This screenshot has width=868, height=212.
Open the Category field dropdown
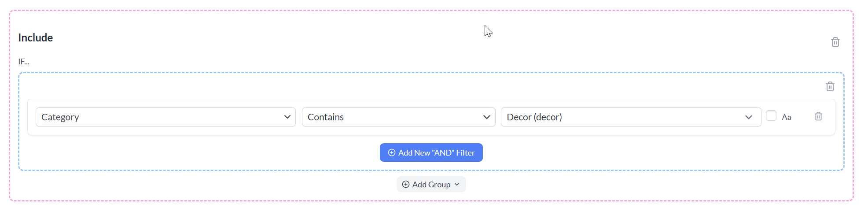(x=166, y=117)
